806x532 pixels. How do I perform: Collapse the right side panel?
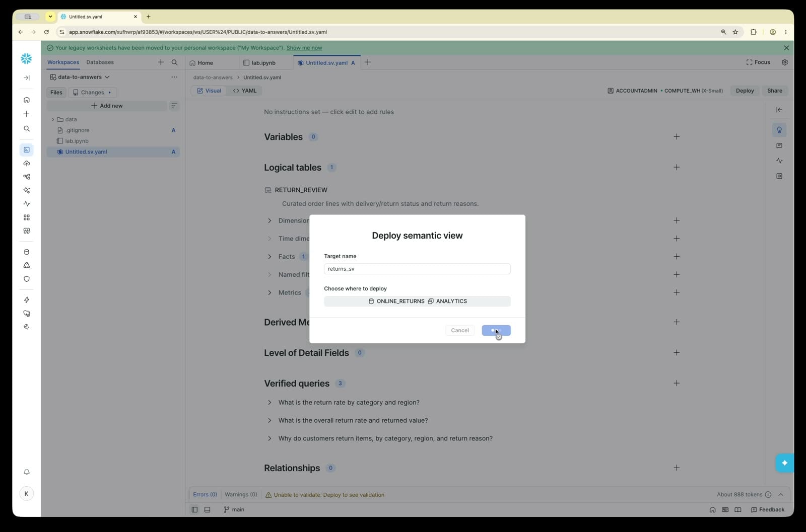pos(779,110)
